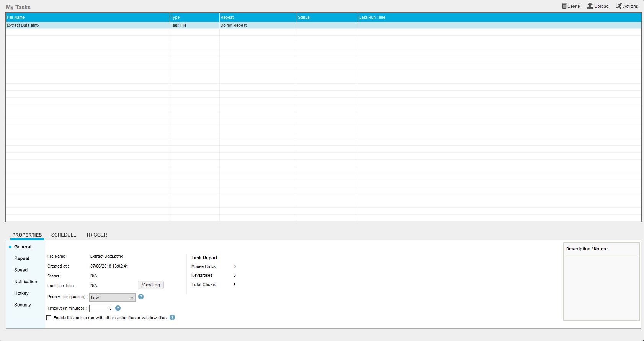Open the Notification properties section

point(26,281)
